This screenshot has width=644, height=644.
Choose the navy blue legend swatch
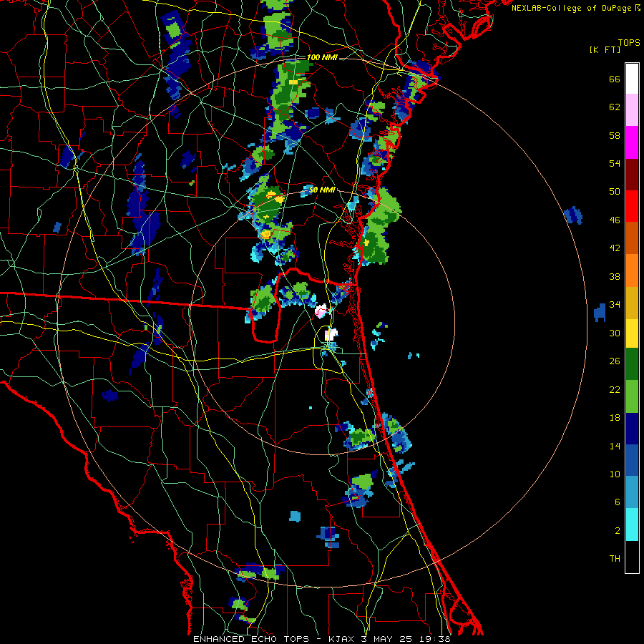coord(632,429)
